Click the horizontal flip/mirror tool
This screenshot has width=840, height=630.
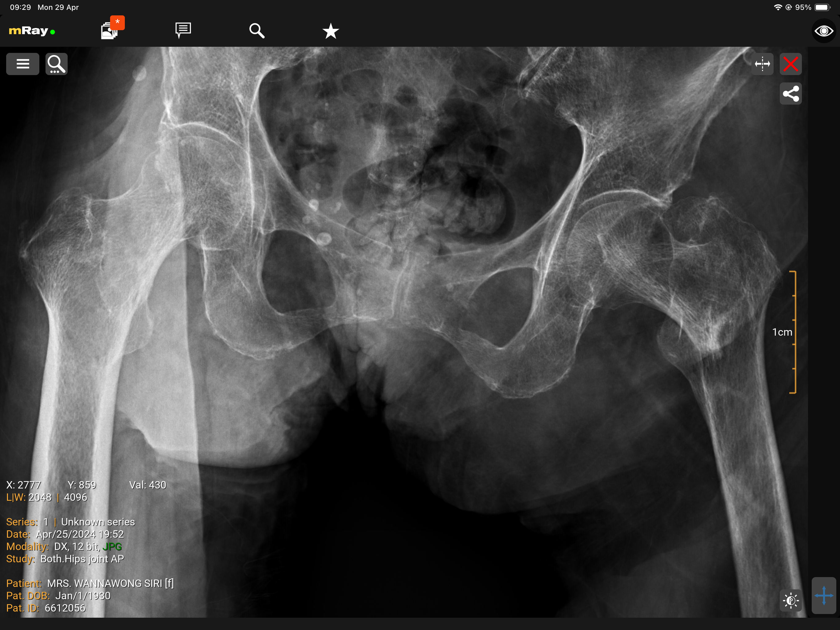[x=762, y=64]
